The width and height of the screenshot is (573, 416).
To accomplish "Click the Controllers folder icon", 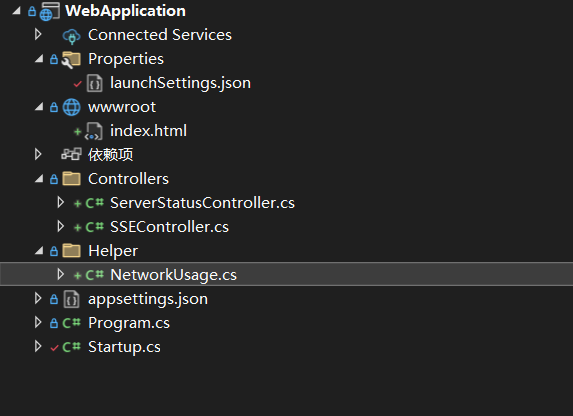I will point(71,179).
